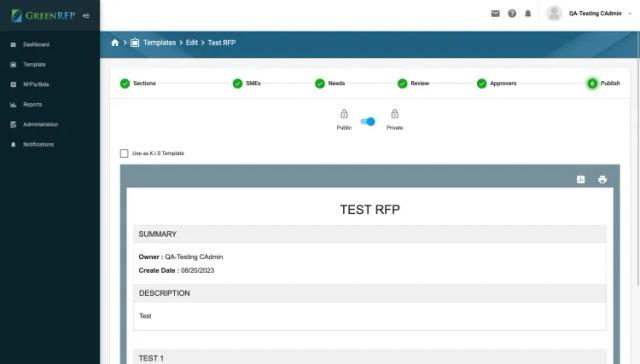This screenshot has width=640, height=364.
Task: Export the RFP preview as PDF
Action: pyautogui.click(x=581, y=179)
